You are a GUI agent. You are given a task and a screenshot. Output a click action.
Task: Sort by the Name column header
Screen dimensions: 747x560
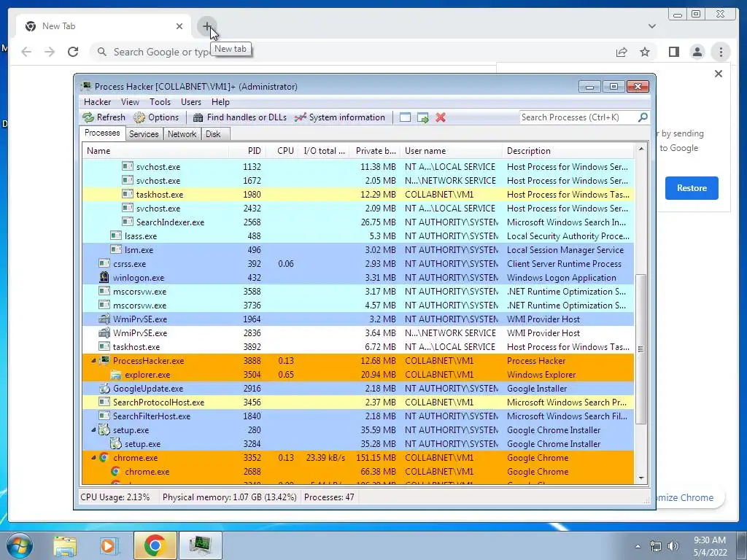(x=155, y=151)
